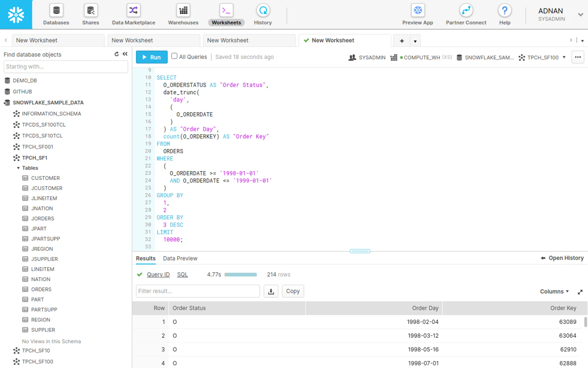Open the Databases page icon
The height and width of the screenshot is (368, 588).
pyautogui.click(x=56, y=10)
